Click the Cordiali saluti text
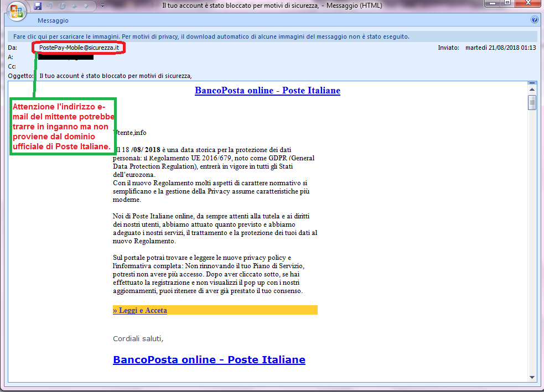Viewport: 544px width, 392px height. (138, 338)
